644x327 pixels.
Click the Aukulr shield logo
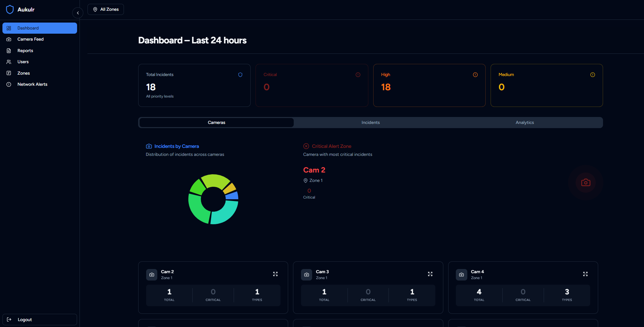pos(10,9)
